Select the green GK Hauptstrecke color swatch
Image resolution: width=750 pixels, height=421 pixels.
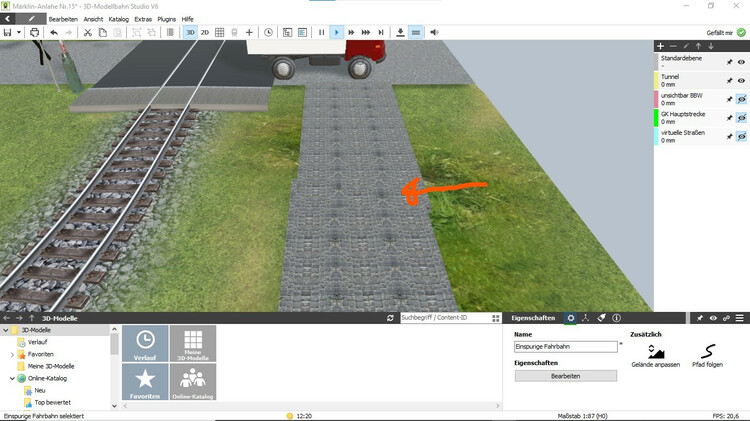(657, 118)
